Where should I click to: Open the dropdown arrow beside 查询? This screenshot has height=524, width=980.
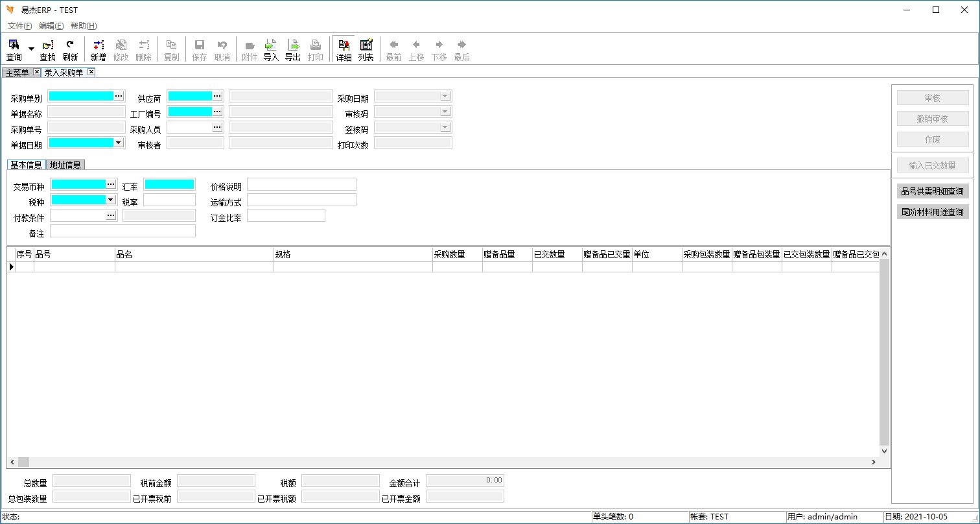[x=31, y=49]
